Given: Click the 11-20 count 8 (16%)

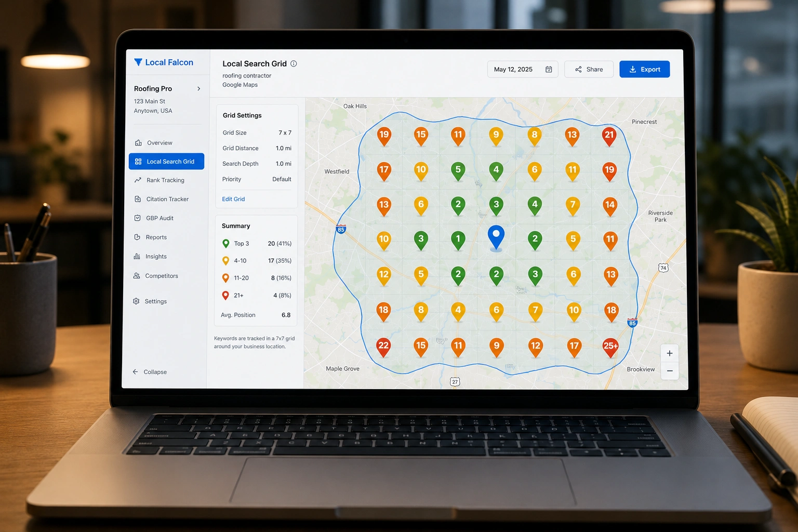Looking at the screenshot, I should [x=281, y=278].
